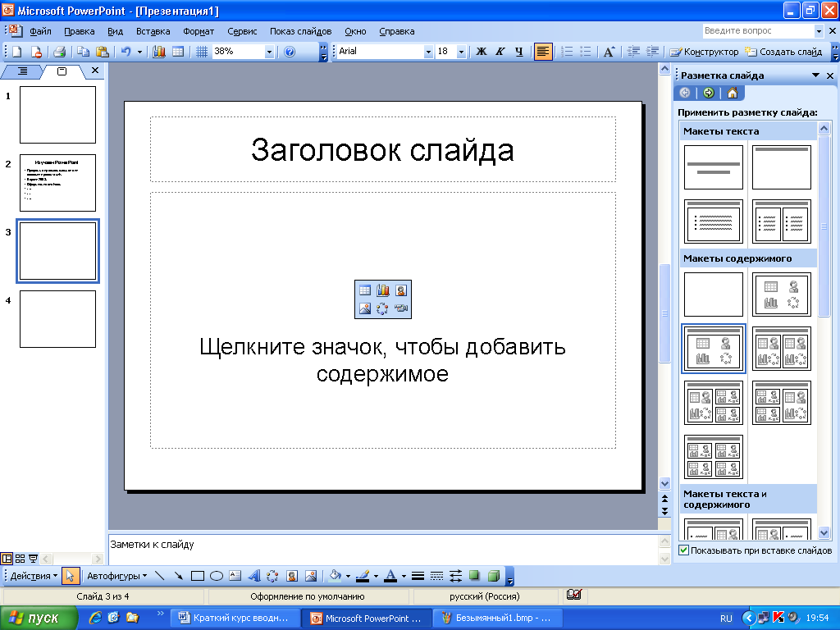840x630 pixels.
Task: Select the Line tool in the drawing toolbar
Action: 160,576
